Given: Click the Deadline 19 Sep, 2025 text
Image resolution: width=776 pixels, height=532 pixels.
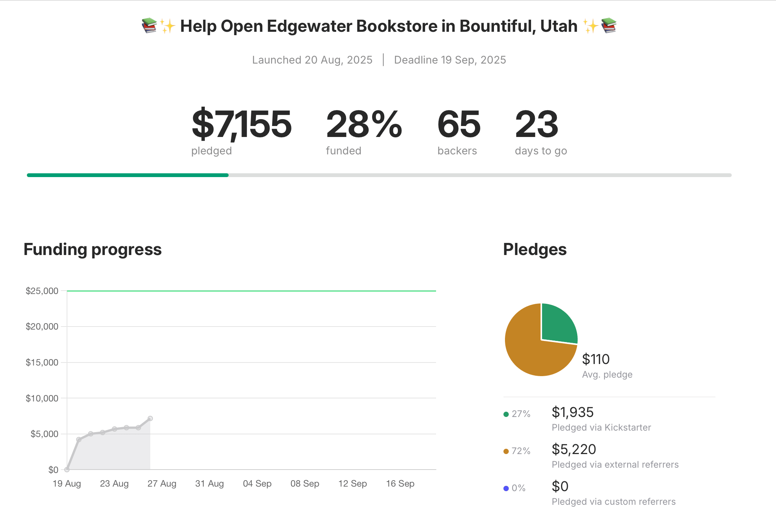Looking at the screenshot, I should point(450,60).
